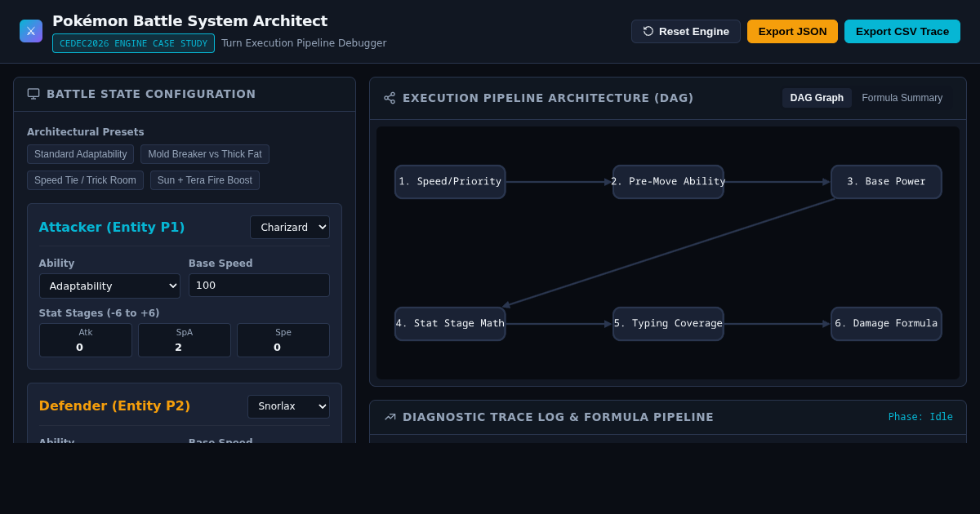Screen dimensions: 980x514
Task: Open the attacker Charizard species dropdown
Action: coord(290,228)
